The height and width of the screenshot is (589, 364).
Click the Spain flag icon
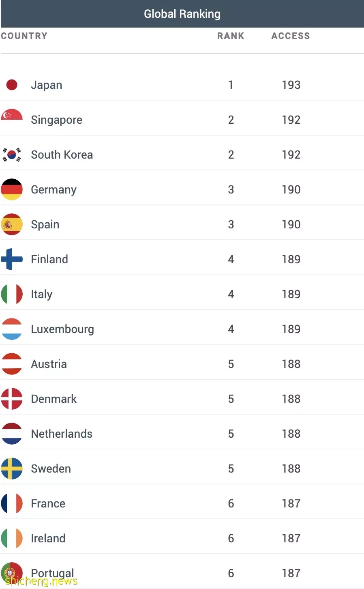point(12,224)
